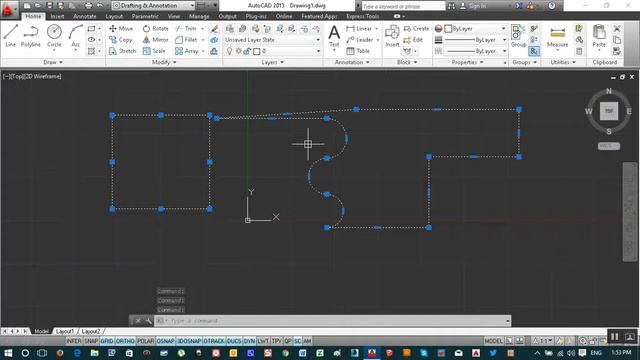Expand the Layers panel
The height and width of the screenshot is (360, 640).
pos(273,62)
